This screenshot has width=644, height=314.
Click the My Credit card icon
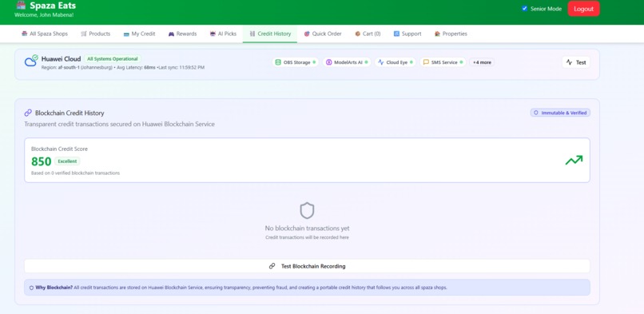click(x=126, y=34)
